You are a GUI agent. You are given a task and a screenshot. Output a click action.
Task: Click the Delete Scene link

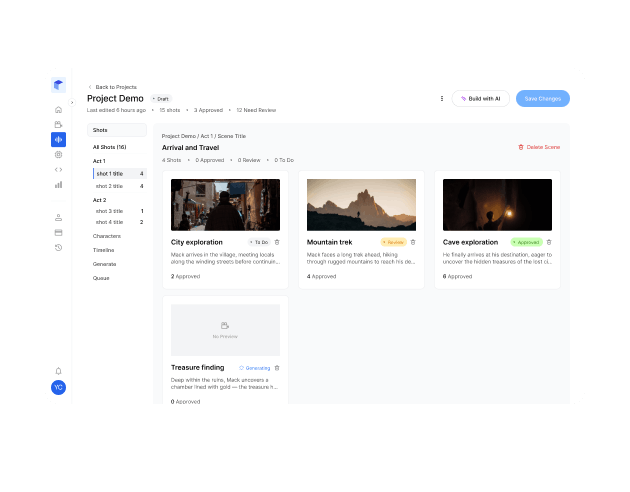point(539,147)
